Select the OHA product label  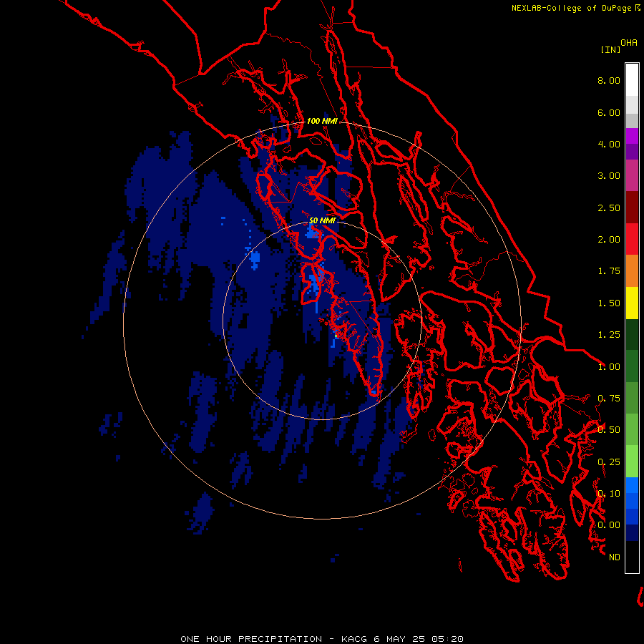pyautogui.click(x=629, y=42)
